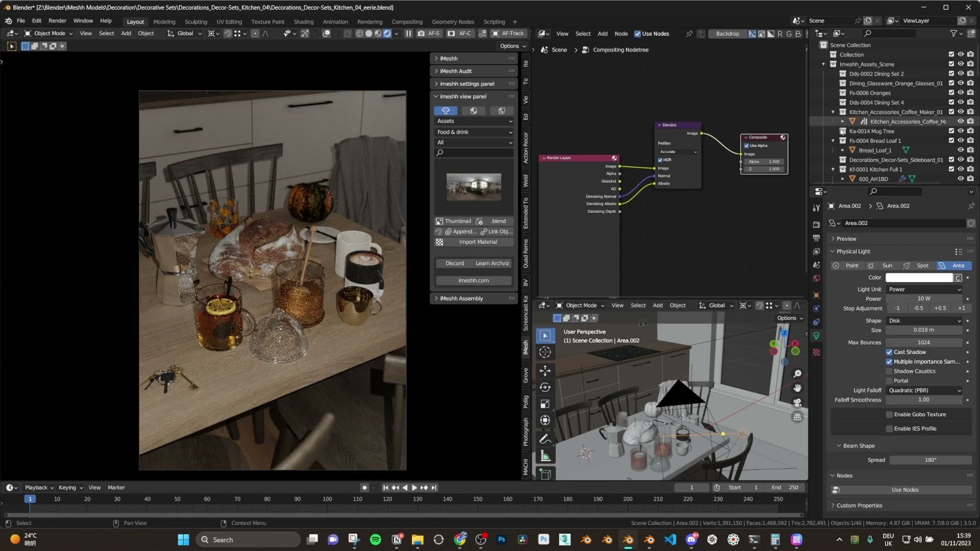
Task: Open the Windows Start menu
Action: tap(183, 540)
